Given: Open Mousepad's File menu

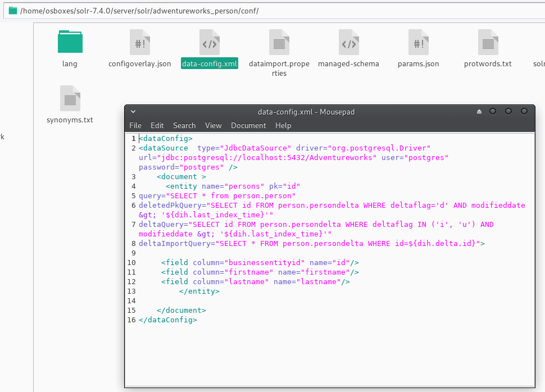Looking at the screenshot, I should click(x=135, y=125).
